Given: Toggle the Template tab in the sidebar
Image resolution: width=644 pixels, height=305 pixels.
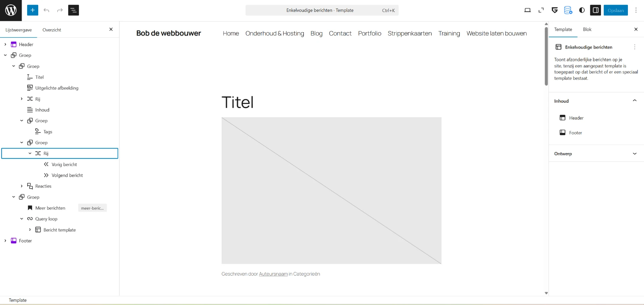Looking at the screenshot, I should 563,29.
